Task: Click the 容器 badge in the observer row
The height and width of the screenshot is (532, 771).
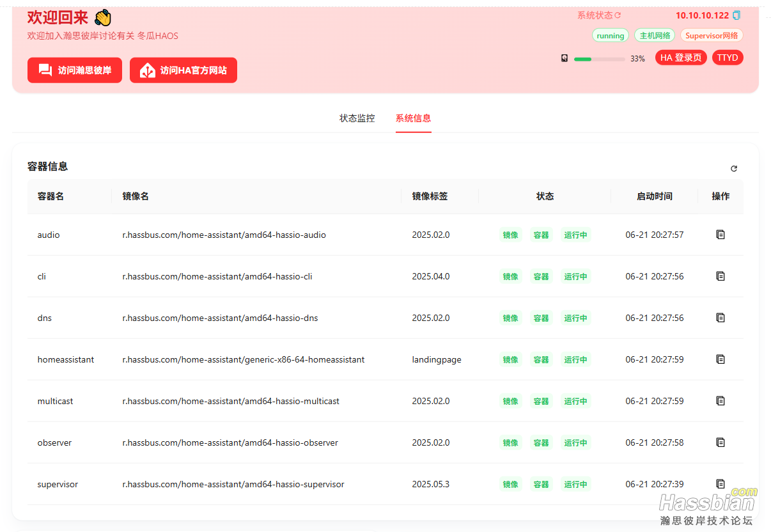Action: pyautogui.click(x=541, y=442)
